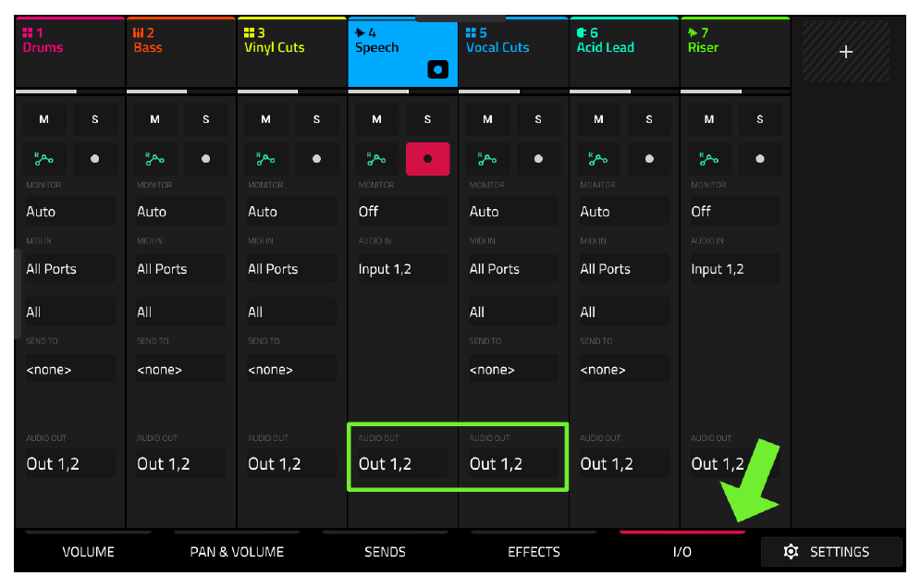Solo the Drums track
921x588 pixels.
click(x=94, y=119)
